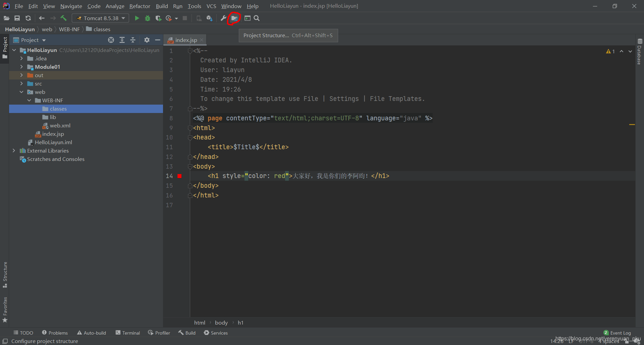
Task: Click the Run Anything terminal-window icon
Action: tap(248, 18)
